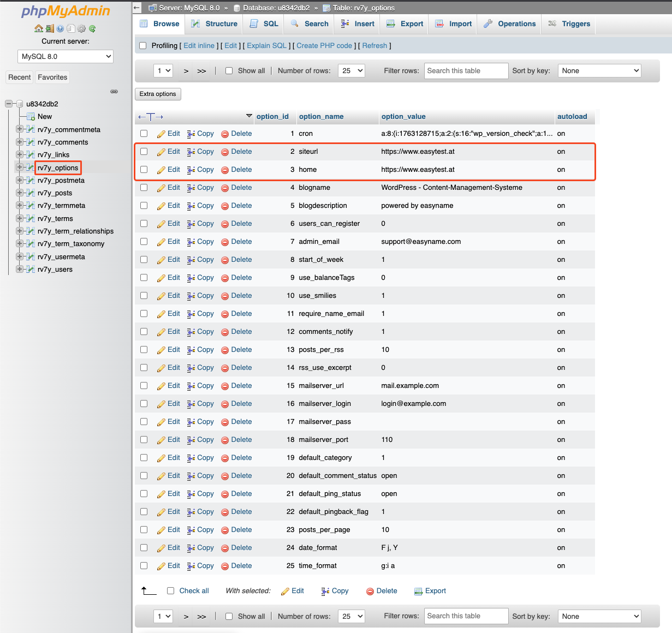
Task: Open phpMyAdmin documentation help icon
Action: click(60, 28)
